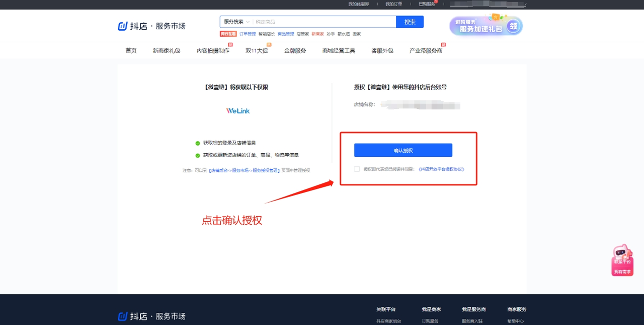Open the 双11大促 tab
644x325 pixels.
257,50
